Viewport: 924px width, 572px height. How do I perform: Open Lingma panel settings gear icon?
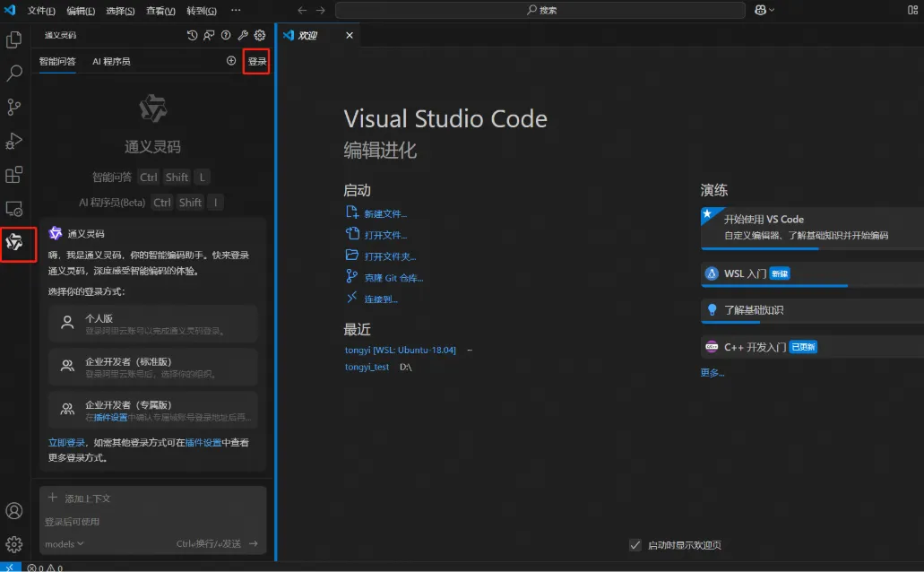point(260,35)
